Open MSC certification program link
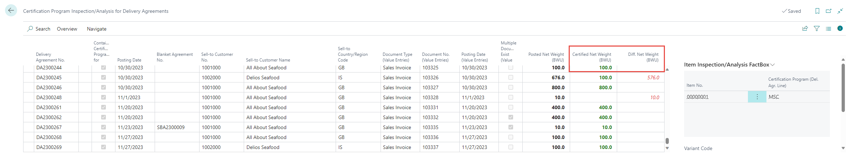 coord(774,97)
